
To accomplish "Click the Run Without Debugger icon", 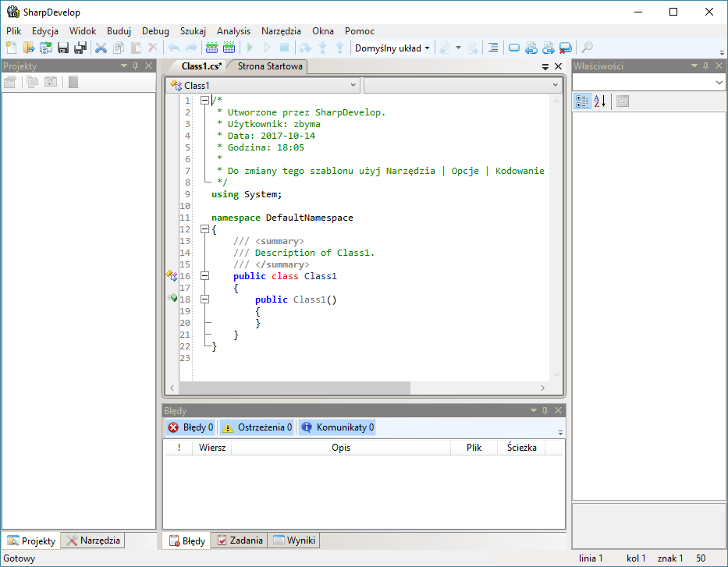I will [x=267, y=48].
